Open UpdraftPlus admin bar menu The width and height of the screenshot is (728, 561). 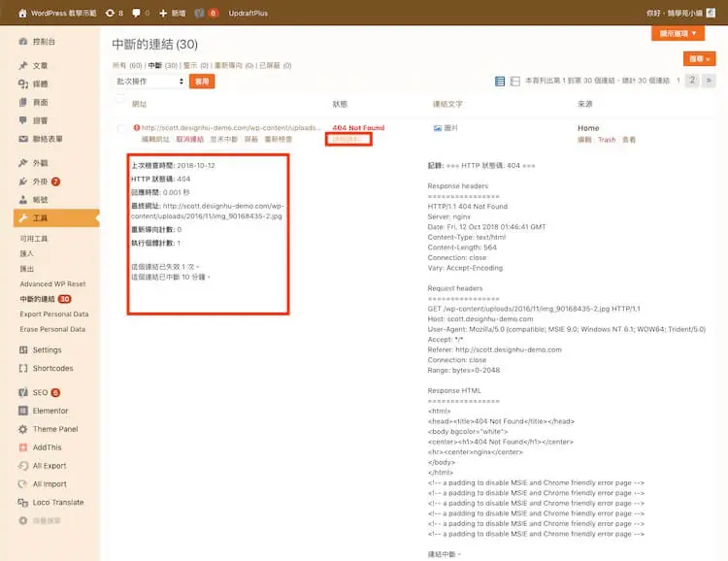click(248, 13)
